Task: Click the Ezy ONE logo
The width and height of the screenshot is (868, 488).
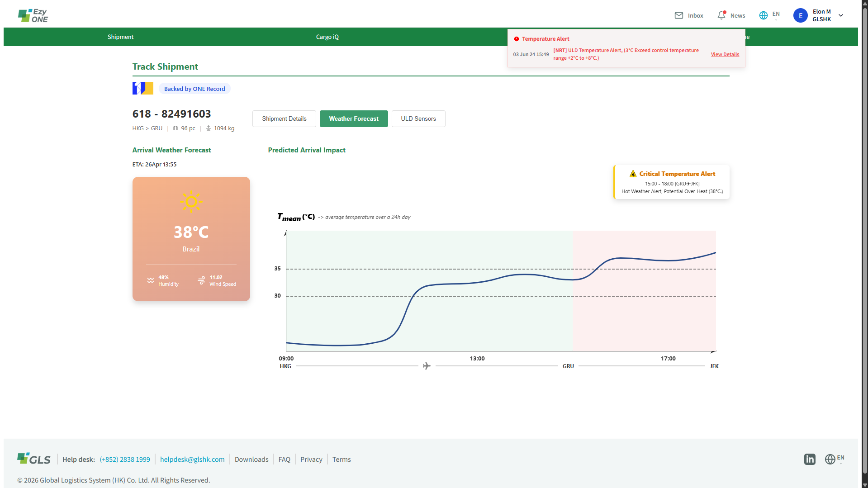Action: point(33,15)
